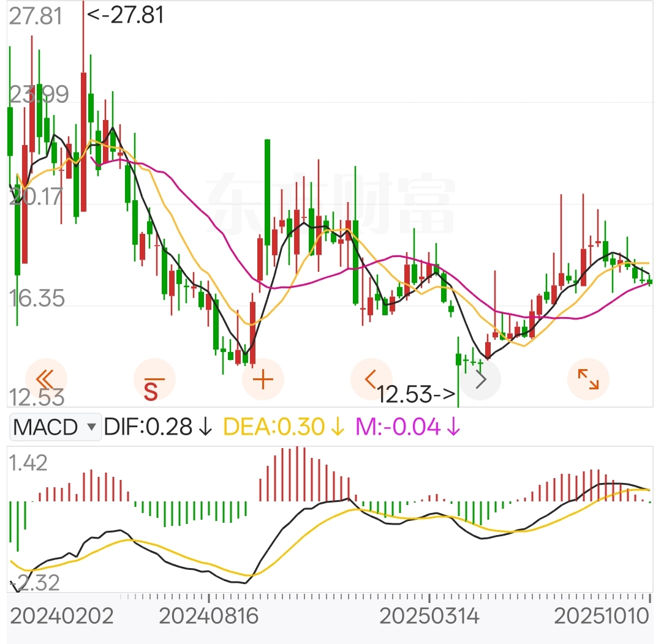Tap the 23.99 price axis label
661x644 pixels.
(39, 94)
